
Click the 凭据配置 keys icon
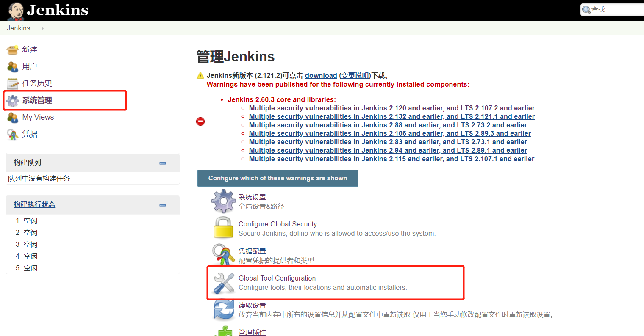[x=223, y=255]
